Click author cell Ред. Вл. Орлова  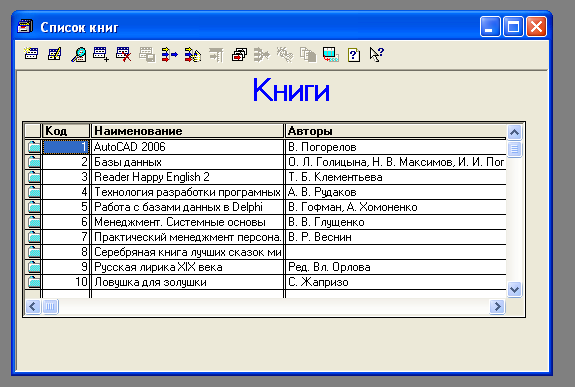pyautogui.click(x=396, y=267)
